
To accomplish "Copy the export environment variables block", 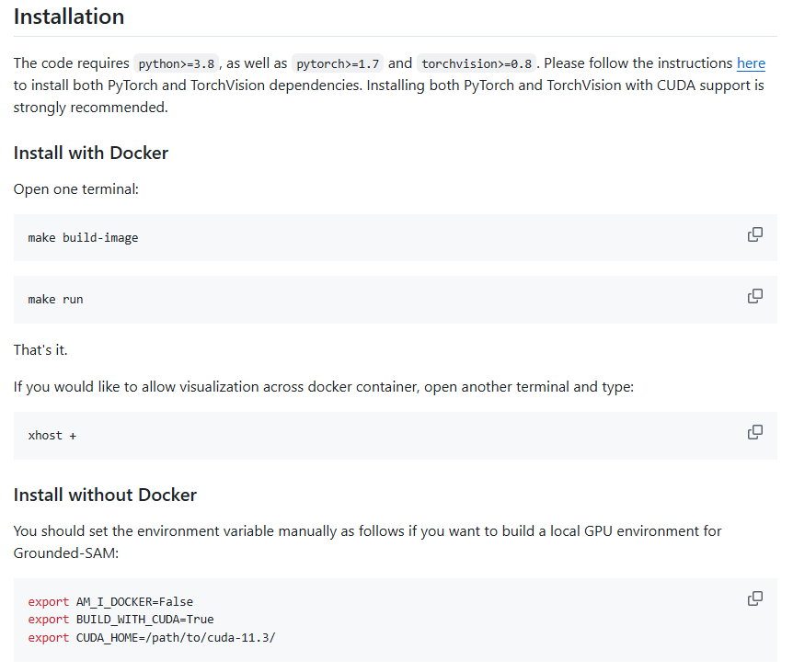I will click(754, 598).
